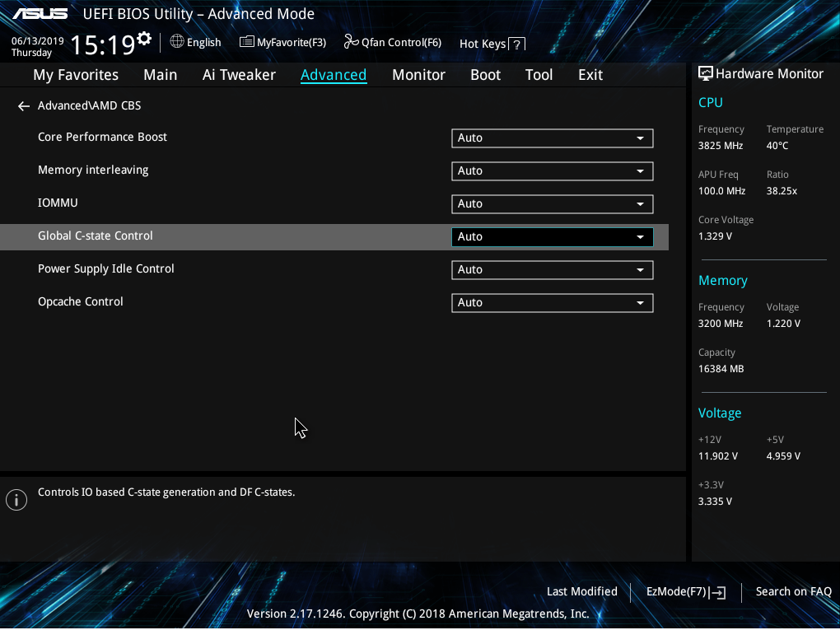Viewport: 840px width, 630px height.
Task: Click the ASUS logo
Action: click(40, 13)
